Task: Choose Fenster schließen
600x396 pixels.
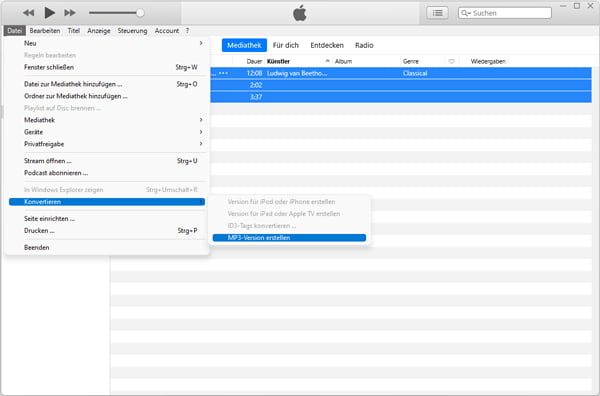Action: (107, 67)
